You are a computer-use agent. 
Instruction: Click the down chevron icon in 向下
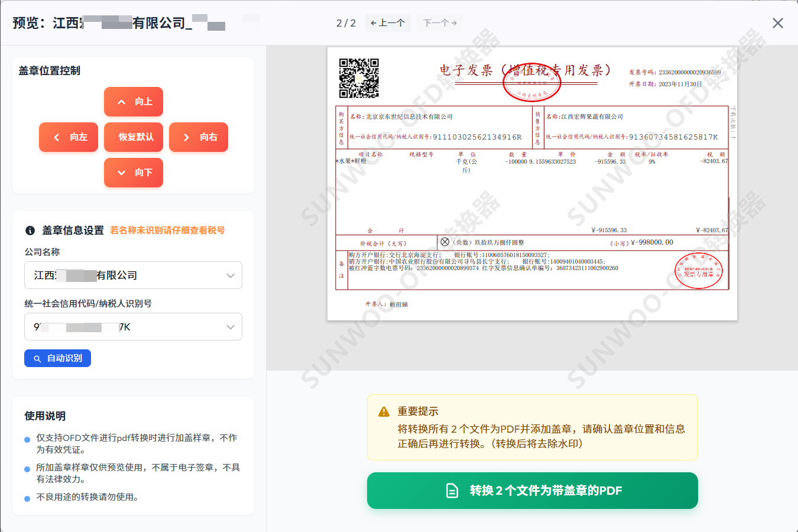coord(121,173)
